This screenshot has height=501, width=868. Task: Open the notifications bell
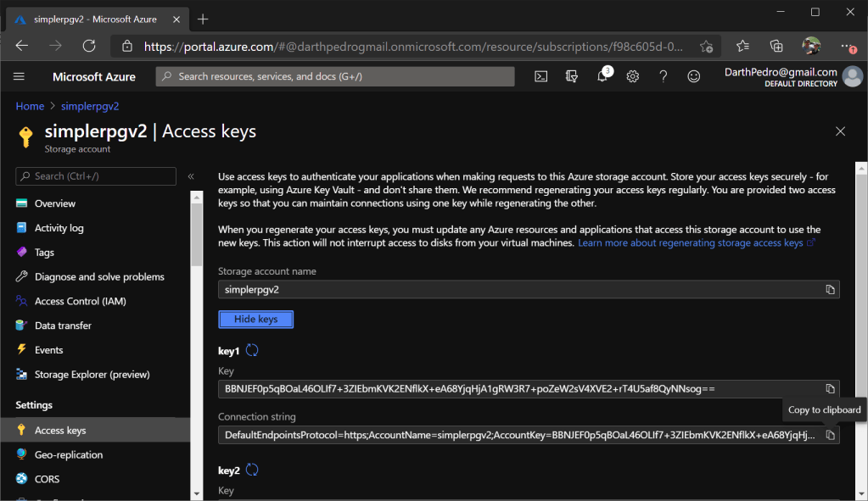602,76
